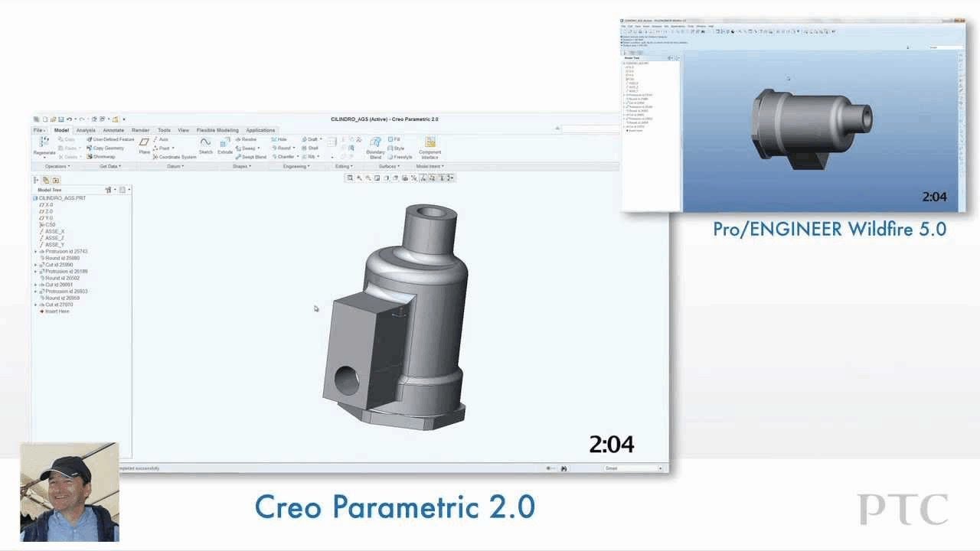Click the Undo icon in quick access toolbar
Image resolution: width=980 pixels, height=551 pixels.
(x=70, y=119)
